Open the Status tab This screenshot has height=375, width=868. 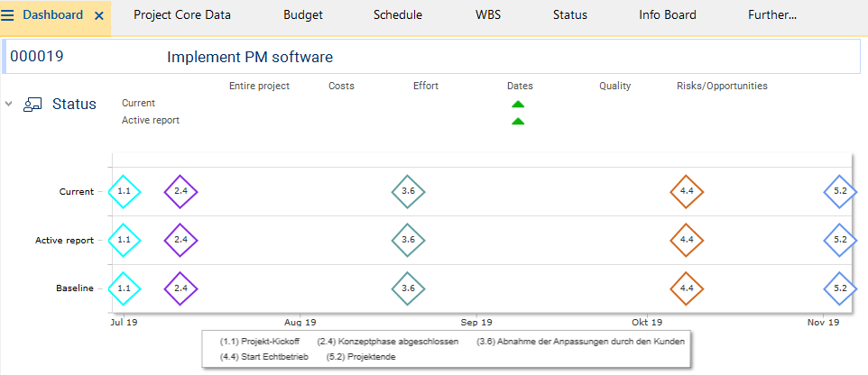(569, 15)
